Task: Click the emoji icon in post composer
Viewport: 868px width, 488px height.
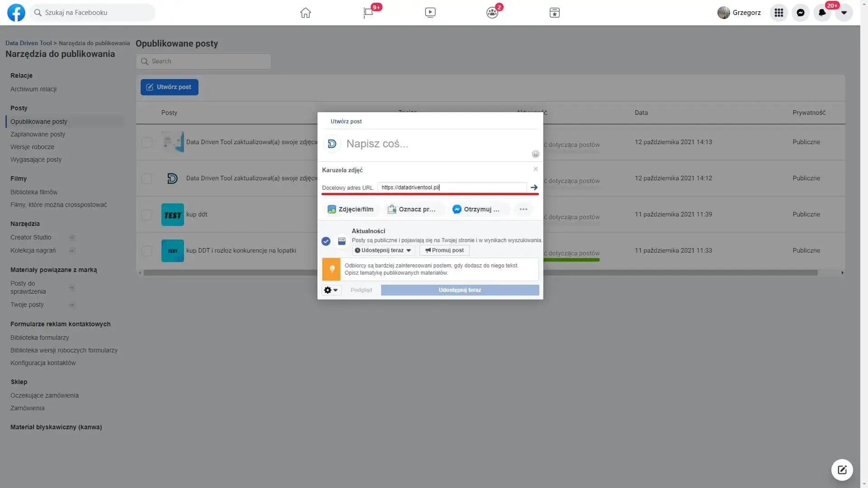Action: click(x=535, y=154)
